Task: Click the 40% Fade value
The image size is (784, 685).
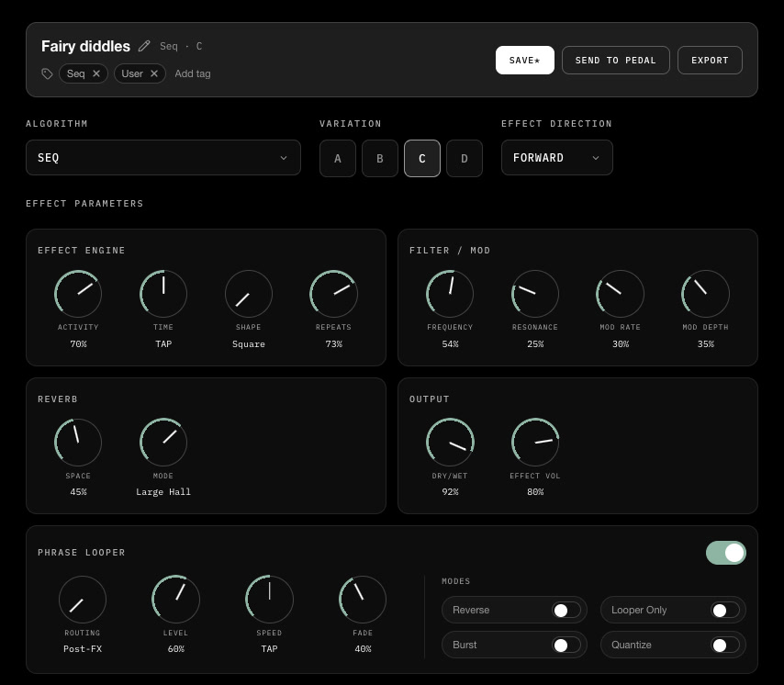Action: click(x=363, y=649)
